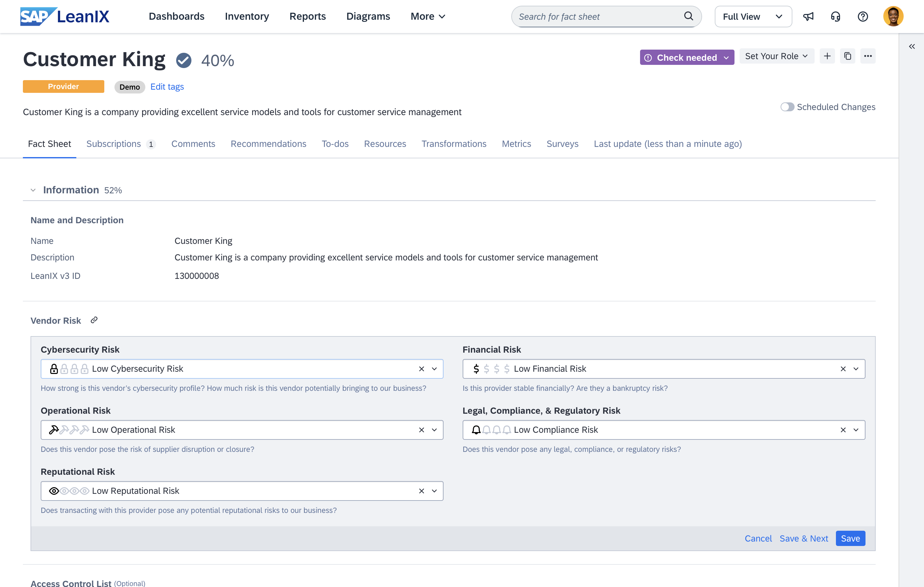The height and width of the screenshot is (587, 924).
Task: Click the 40% completion score
Action: coord(217,60)
